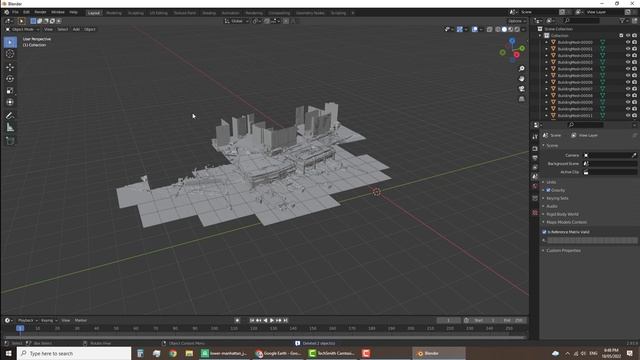Expand the Custom Properties panel

(x=543, y=250)
